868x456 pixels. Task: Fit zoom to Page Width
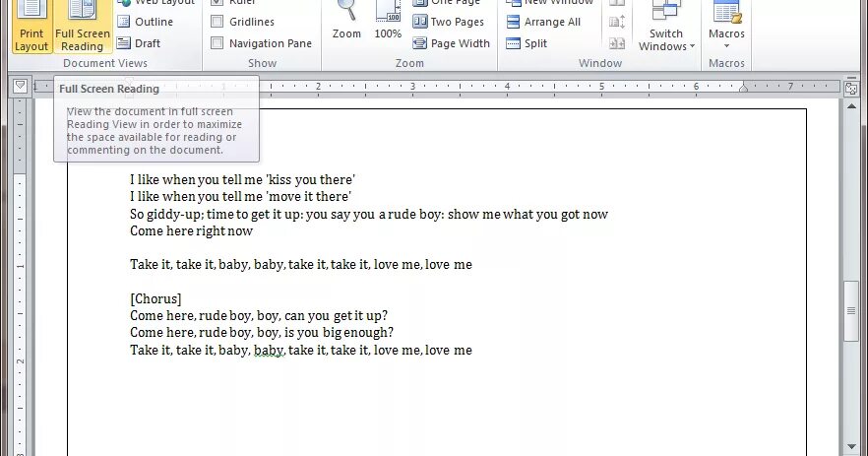pos(452,43)
